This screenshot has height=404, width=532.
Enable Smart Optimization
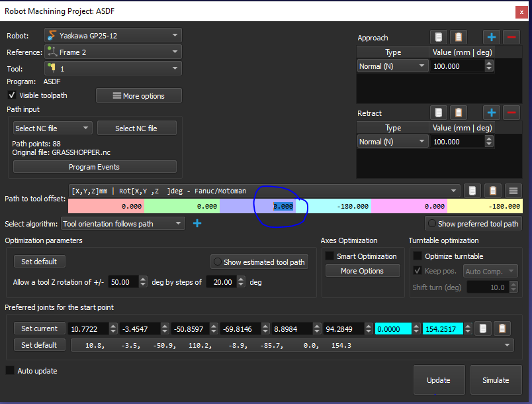coord(330,256)
